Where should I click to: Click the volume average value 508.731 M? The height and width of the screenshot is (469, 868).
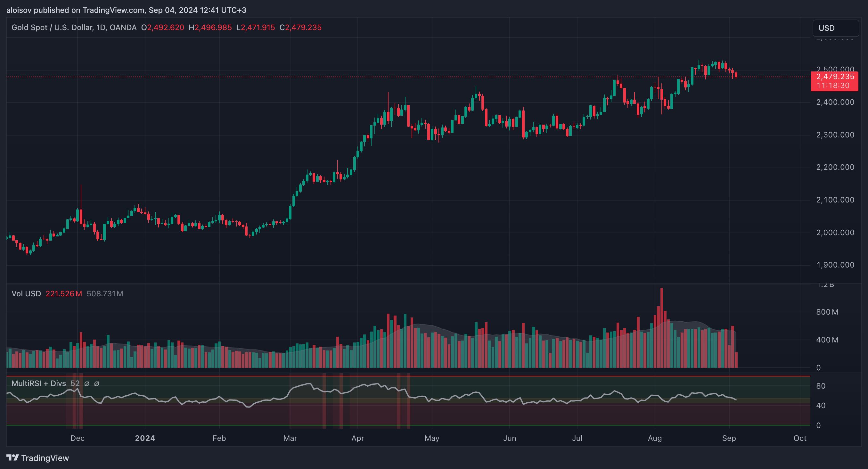tap(105, 293)
